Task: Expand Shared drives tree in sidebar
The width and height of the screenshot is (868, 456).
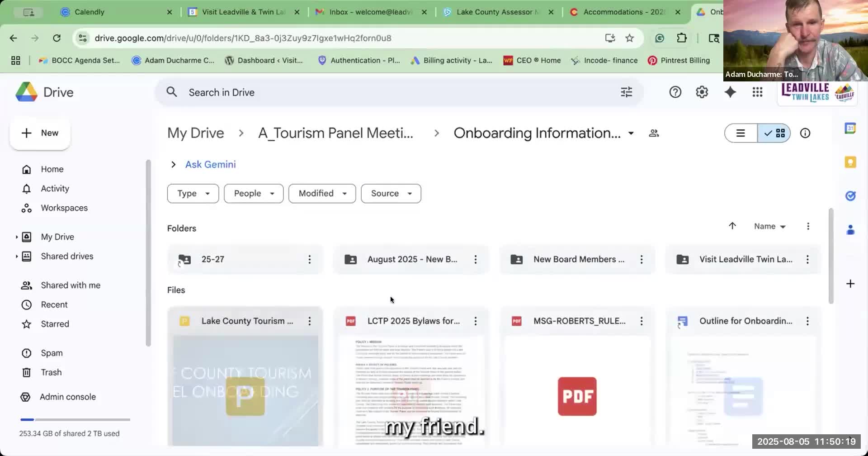Action: click(x=17, y=256)
